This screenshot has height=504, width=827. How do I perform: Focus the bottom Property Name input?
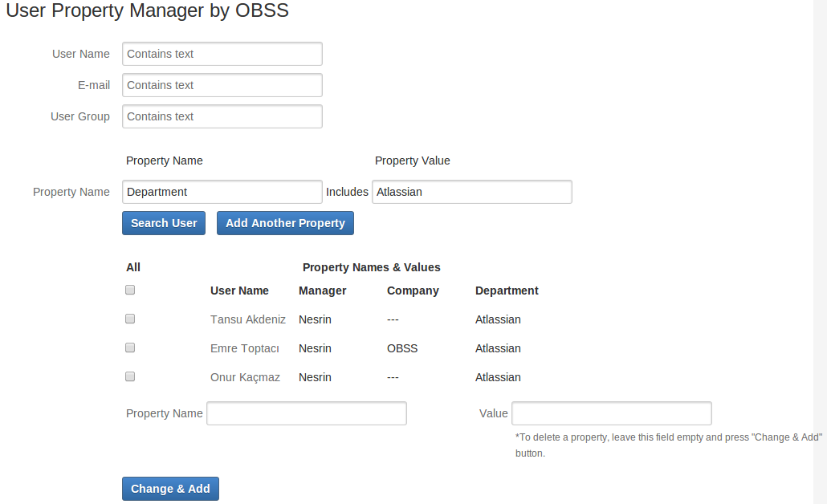(x=307, y=413)
